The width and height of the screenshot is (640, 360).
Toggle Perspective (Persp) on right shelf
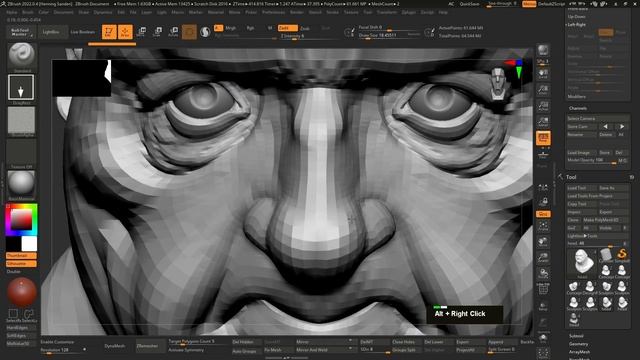(543, 138)
